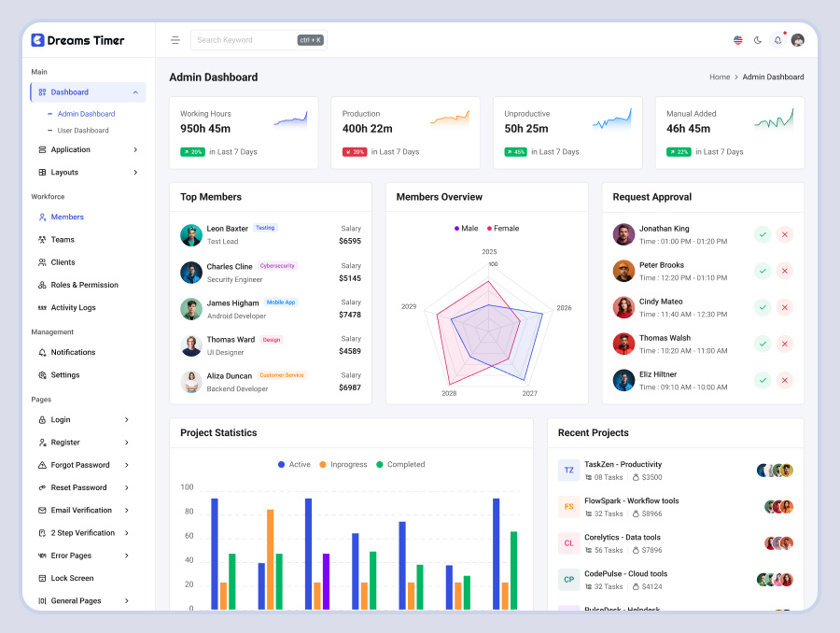840x633 pixels.
Task: Reject Eliz Hiltner's request
Action: [x=785, y=381]
